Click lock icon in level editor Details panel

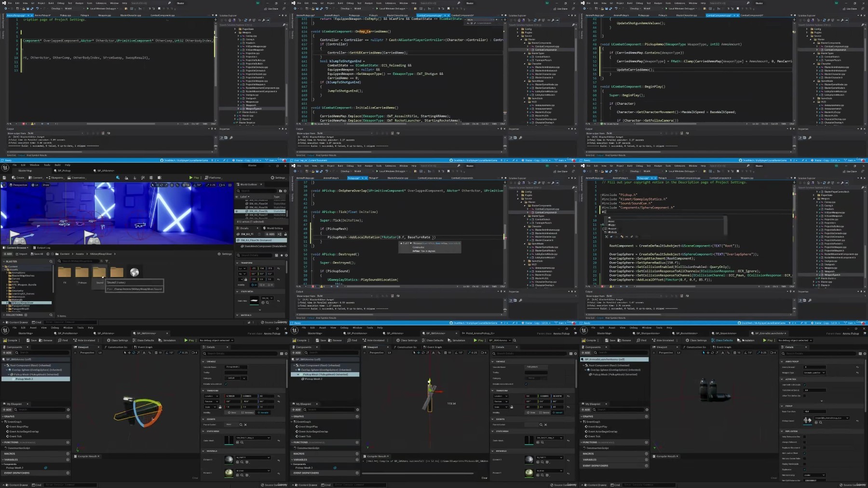click(x=285, y=234)
